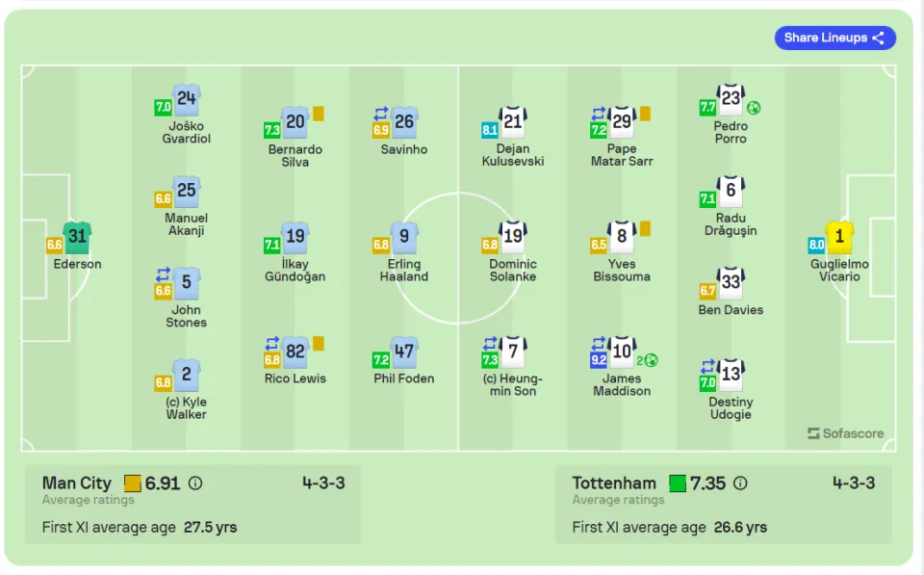Click the Sofascore logo watermark

[846, 433]
